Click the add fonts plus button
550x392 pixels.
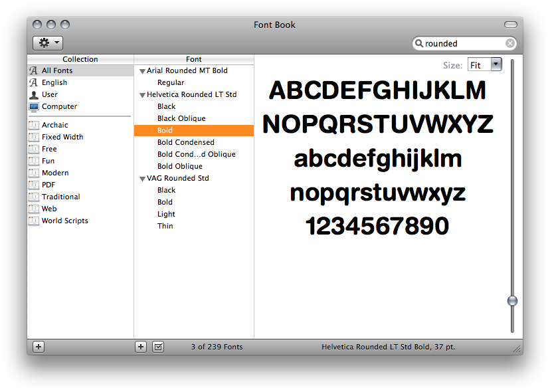click(140, 346)
